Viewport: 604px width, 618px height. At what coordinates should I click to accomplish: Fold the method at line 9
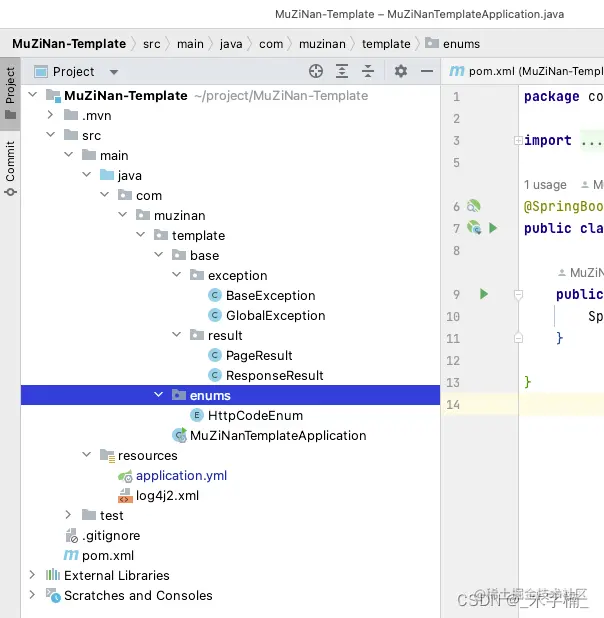pos(518,294)
